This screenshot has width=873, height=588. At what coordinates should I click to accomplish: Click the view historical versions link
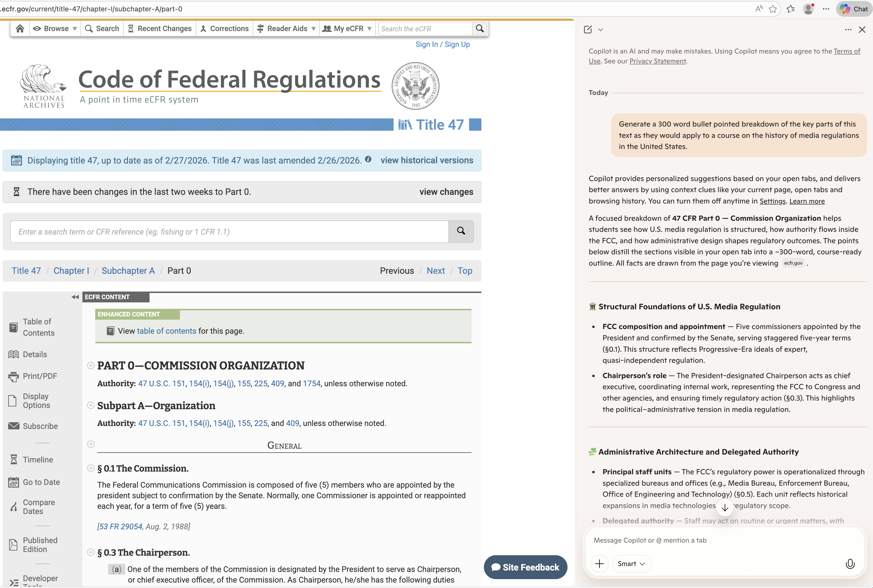pyautogui.click(x=427, y=160)
